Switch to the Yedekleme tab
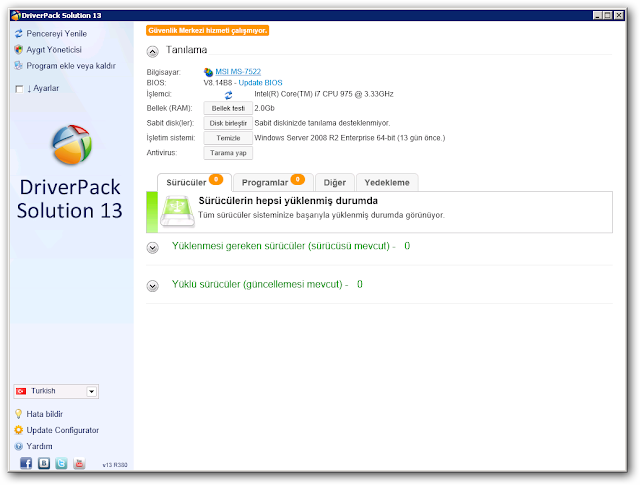640x485 pixels. pos(387,182)
